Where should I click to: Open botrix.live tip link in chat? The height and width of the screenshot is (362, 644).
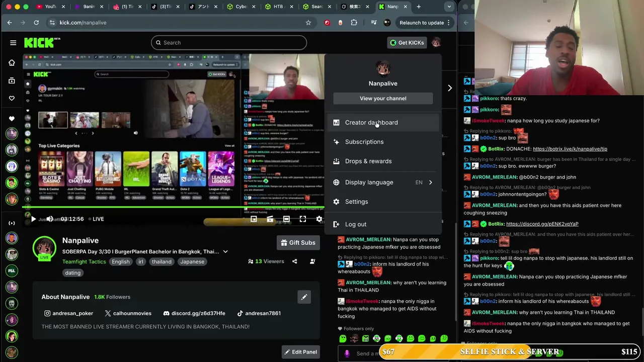point(570,149)
